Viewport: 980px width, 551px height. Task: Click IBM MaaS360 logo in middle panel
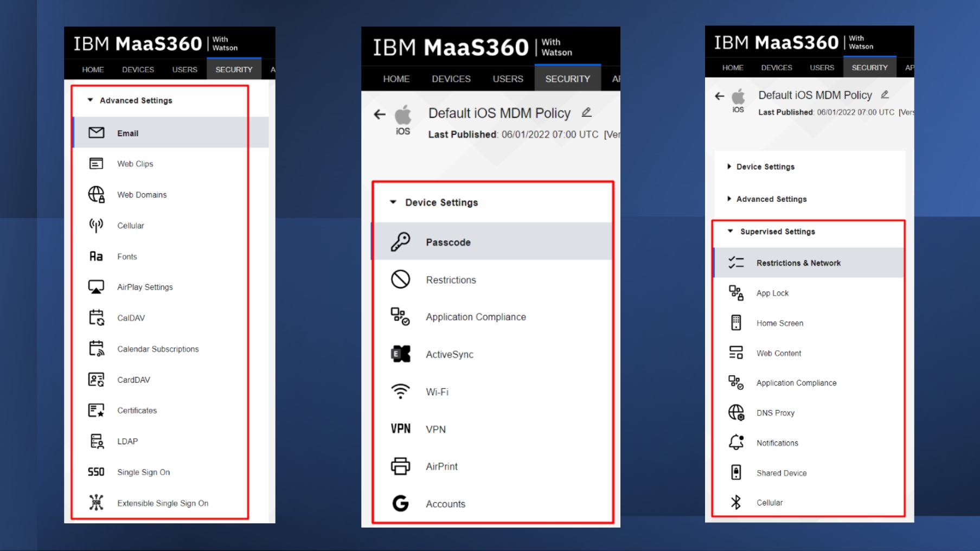[x=472, y=47]
